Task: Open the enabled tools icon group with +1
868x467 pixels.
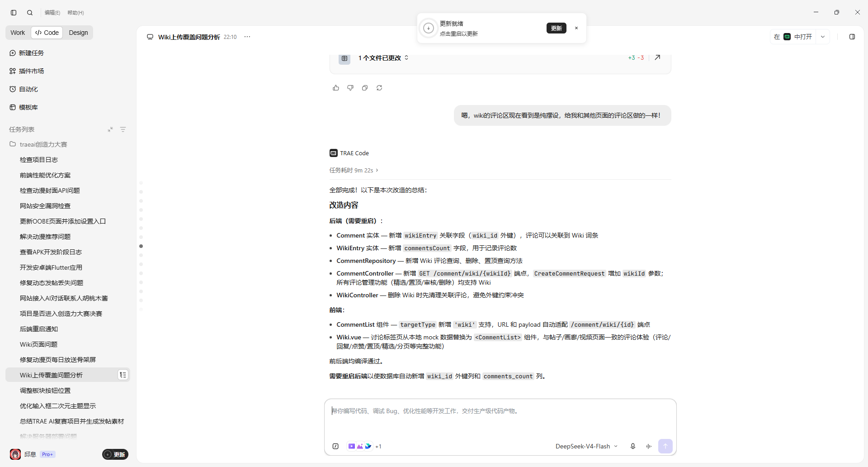Action: [364, 446]
